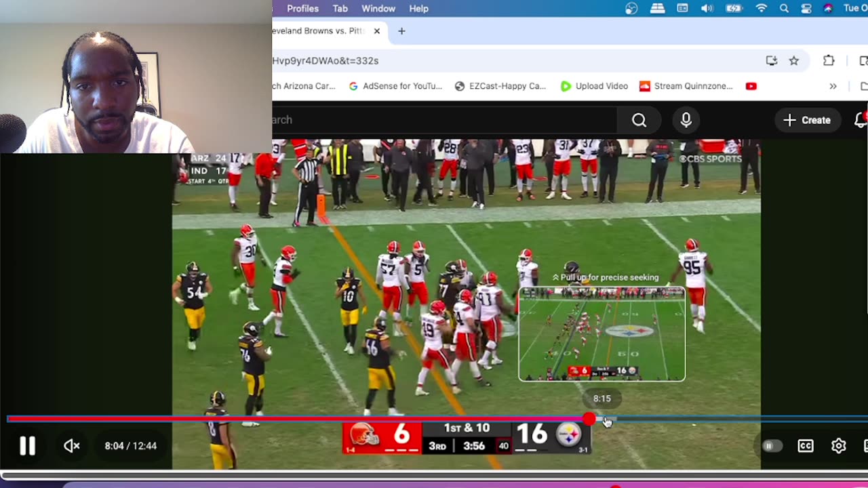Open the Upload Video bookmark
This screenshot has height=488, width=868.
595,86
